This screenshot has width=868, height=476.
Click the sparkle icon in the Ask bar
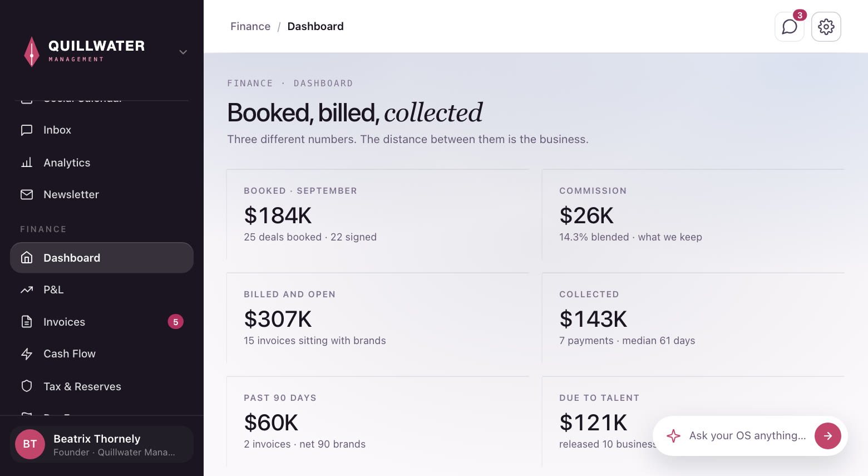click(673, 436)
